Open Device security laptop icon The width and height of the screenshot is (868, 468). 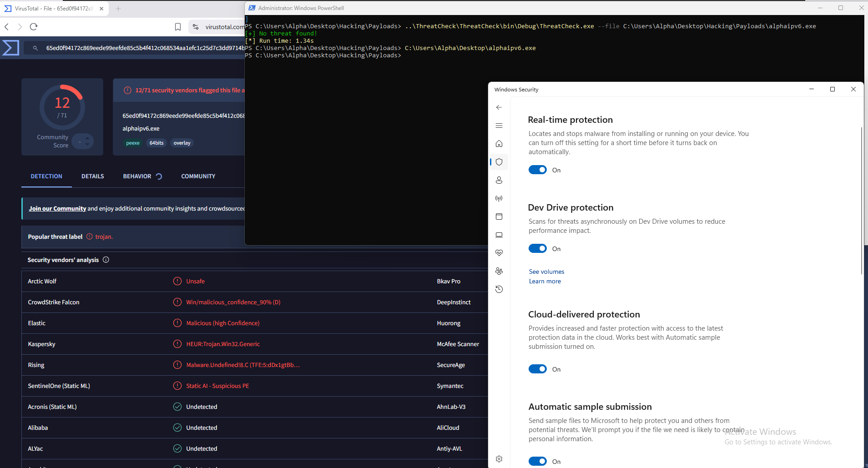click(x=499, y=235)
